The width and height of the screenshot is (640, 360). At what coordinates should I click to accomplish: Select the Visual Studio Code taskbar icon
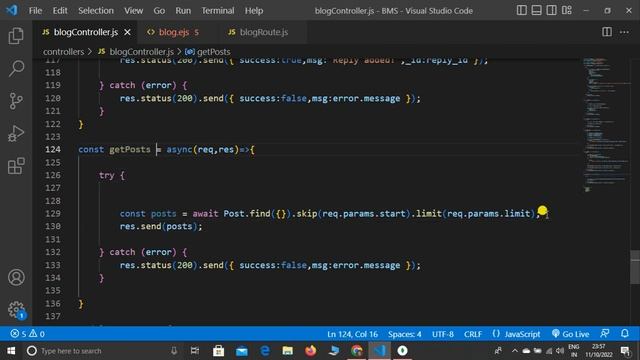[x=380, y=351]
